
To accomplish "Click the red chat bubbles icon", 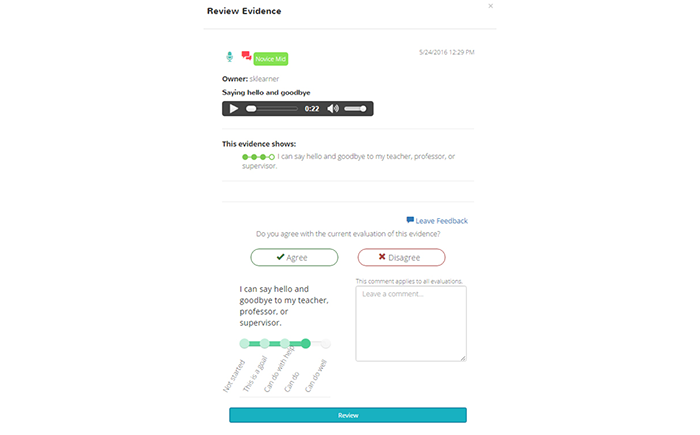I will pyautogui.click(x=246, y=56).
